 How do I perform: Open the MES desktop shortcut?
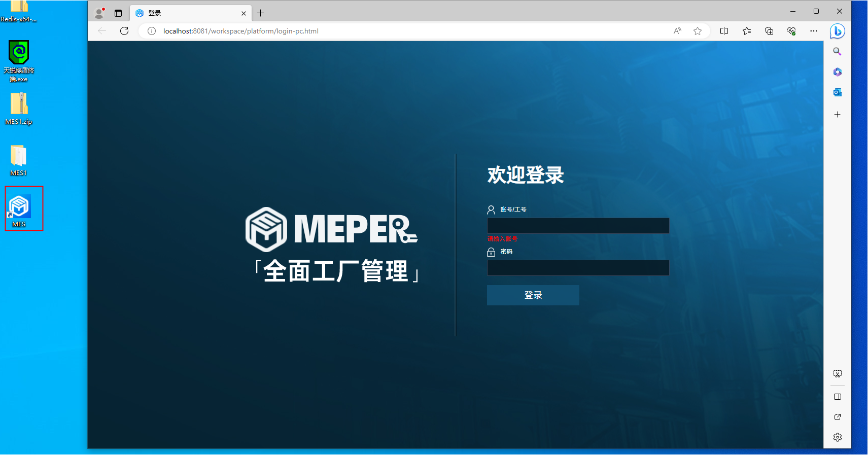click(x=19, y=211)
